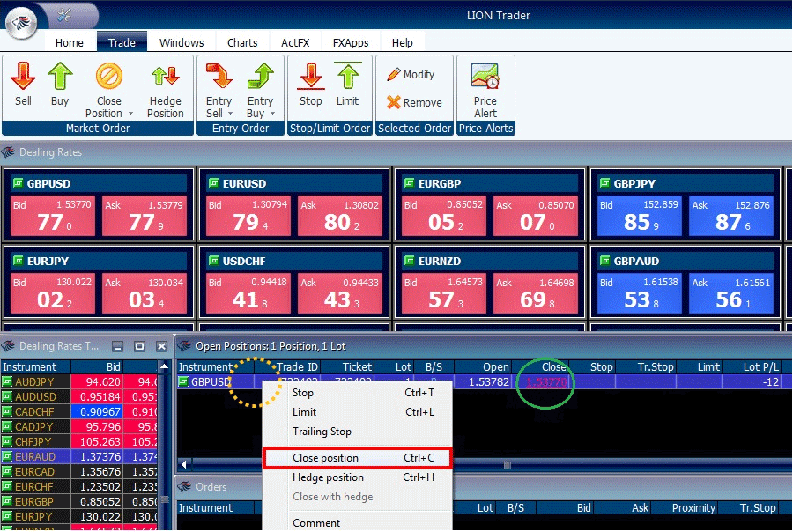Click the EURUSD Bid price tile
The width and height of the screenshot is (793, 532).
click(x=248, y=216)
